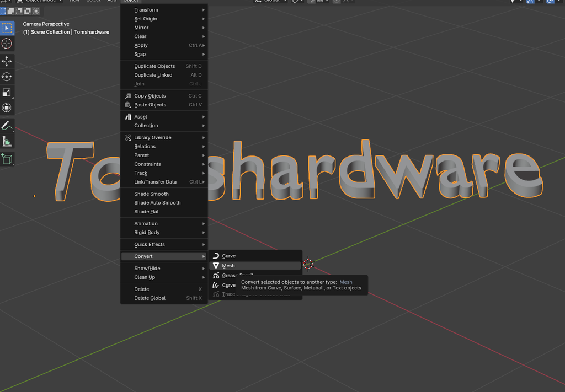Click the Transform Pivot Point control

296,2
